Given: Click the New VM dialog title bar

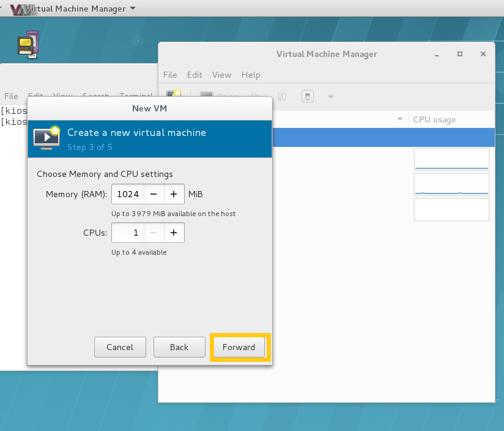Looking at the screenshot, I should point(150,108).
